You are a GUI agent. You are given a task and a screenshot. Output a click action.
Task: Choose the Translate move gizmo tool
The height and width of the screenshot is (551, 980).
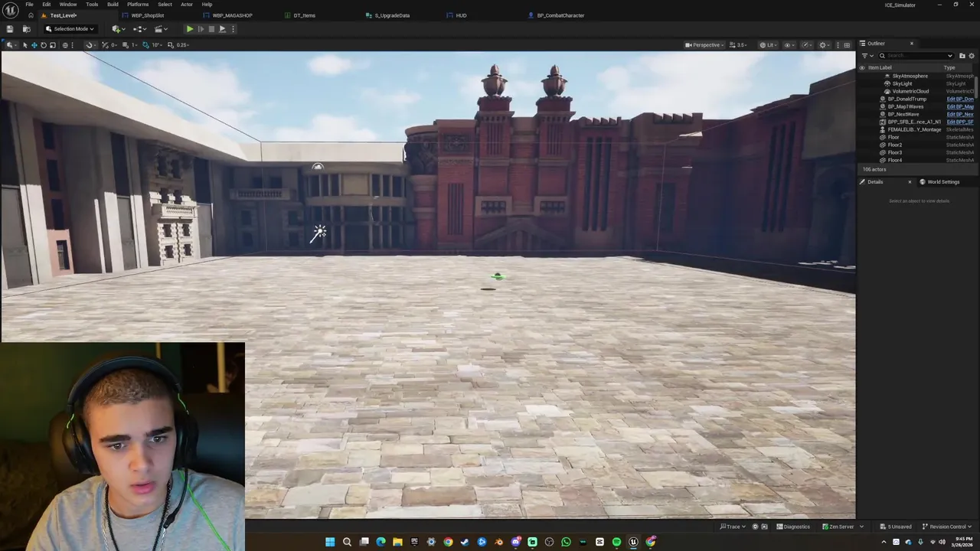pos(34,45)
